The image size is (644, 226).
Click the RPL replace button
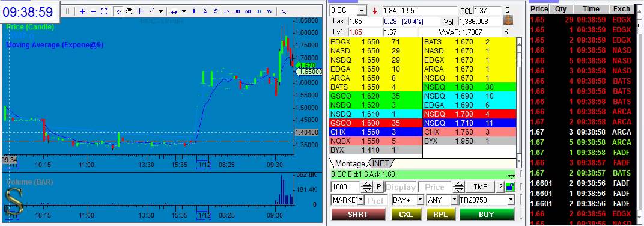pos(441,214)
